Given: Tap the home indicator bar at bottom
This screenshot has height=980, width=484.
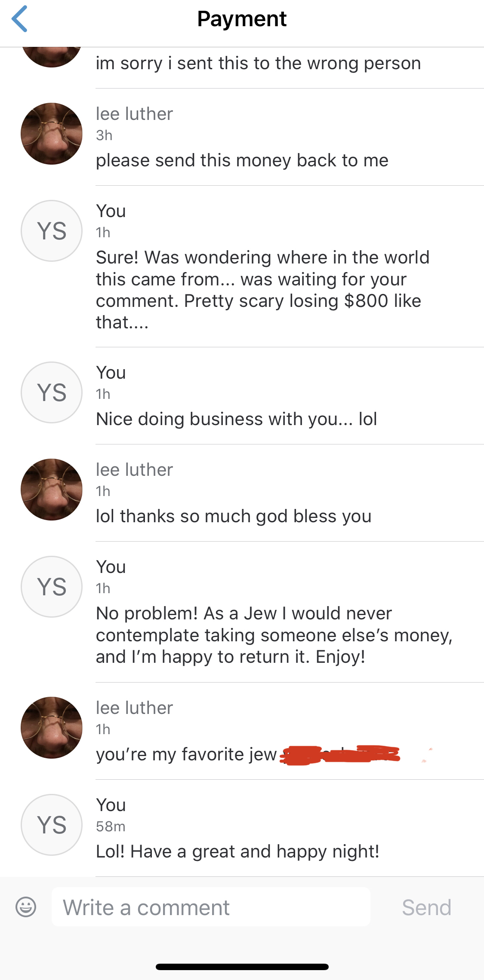Looking at the screenshot, I should pyautogui.click(x=242, y=967).
